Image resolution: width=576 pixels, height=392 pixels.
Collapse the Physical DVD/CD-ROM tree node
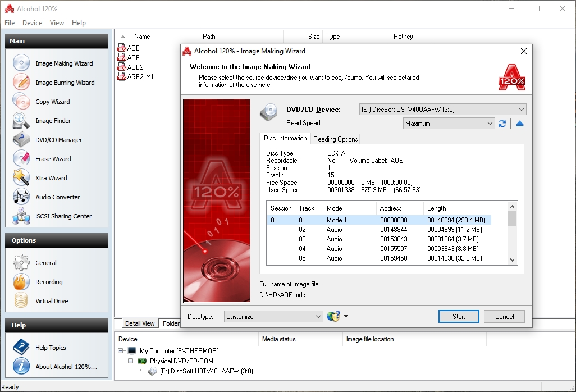[x=130, y=361]
